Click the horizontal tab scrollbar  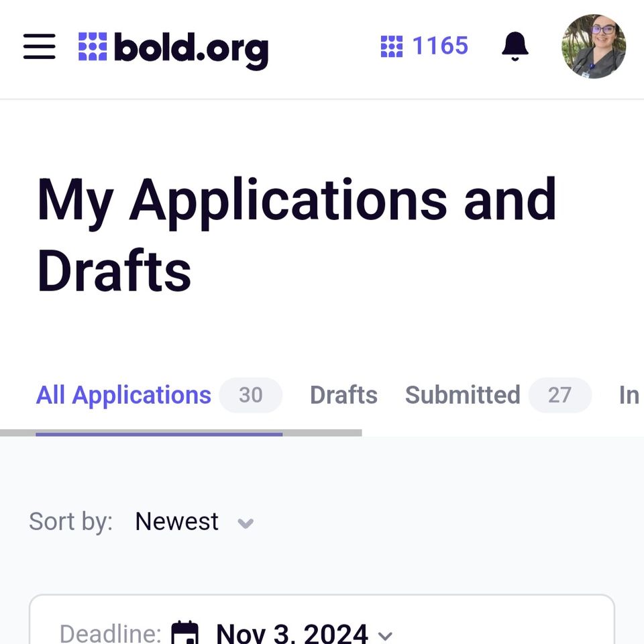[x=180, y=433]
